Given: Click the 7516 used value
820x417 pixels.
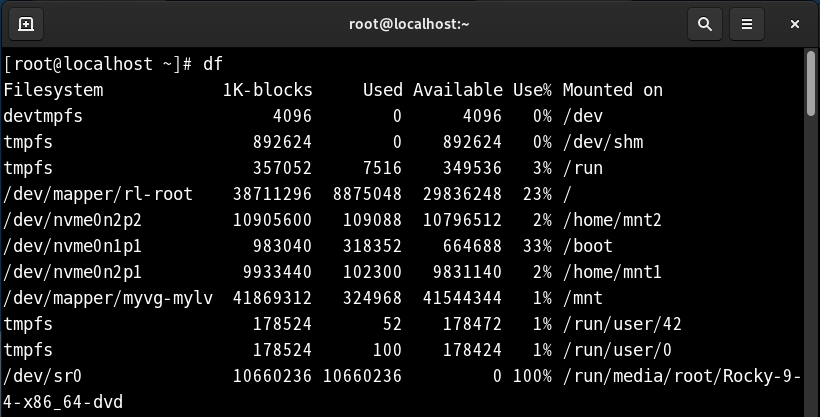Looking at the screenshot, I should 383,168.
